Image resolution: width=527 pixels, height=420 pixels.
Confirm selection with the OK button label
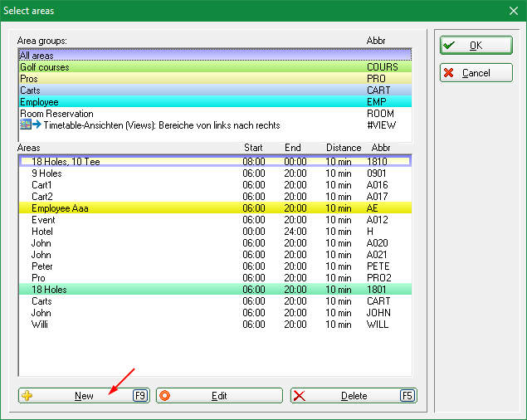pos(476,46)
